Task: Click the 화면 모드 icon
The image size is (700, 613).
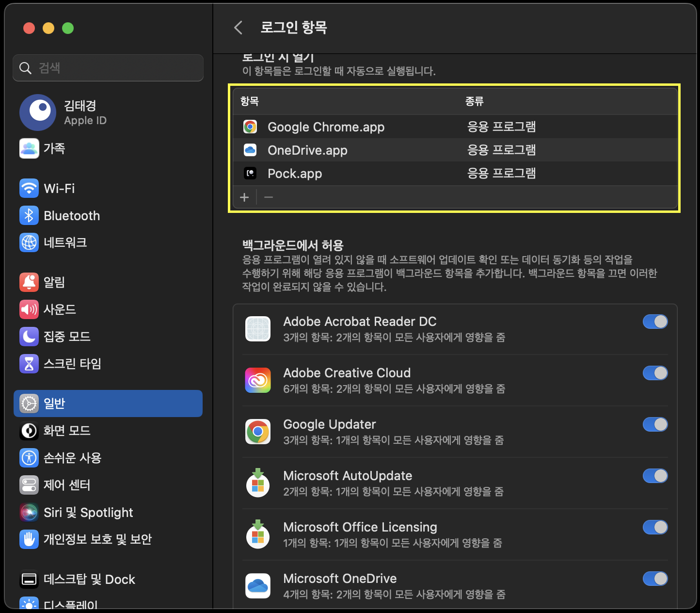Action: click(x=29, y=431)
